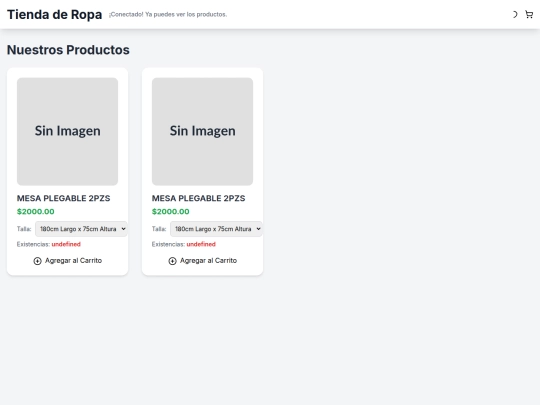This screenshot has width=540, height=405.
Task: Open the Talla dropdown in the right product card
Action: 216,229
